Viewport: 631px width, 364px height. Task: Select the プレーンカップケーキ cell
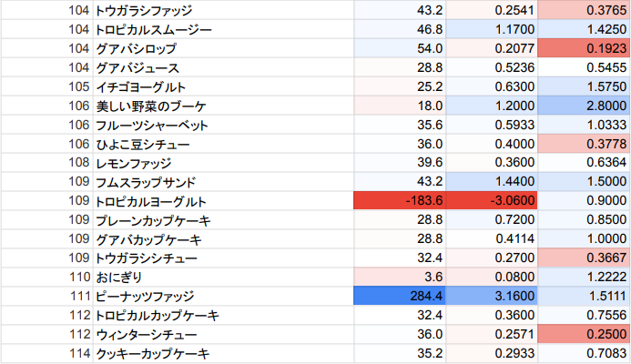coord(153,220)
